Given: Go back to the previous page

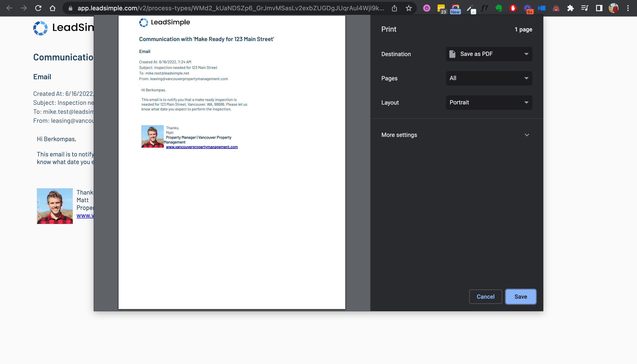Looking at the screenshot, I should (9, 8).
